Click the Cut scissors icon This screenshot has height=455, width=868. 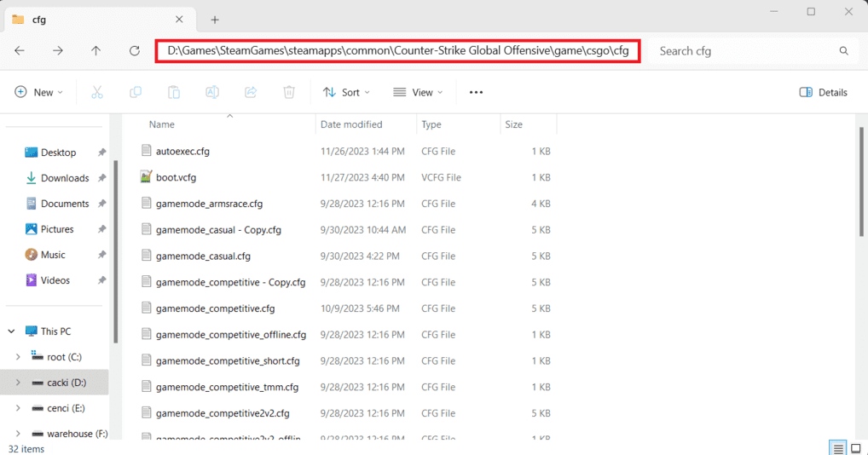pyautogui.click(x=97, y=92)
